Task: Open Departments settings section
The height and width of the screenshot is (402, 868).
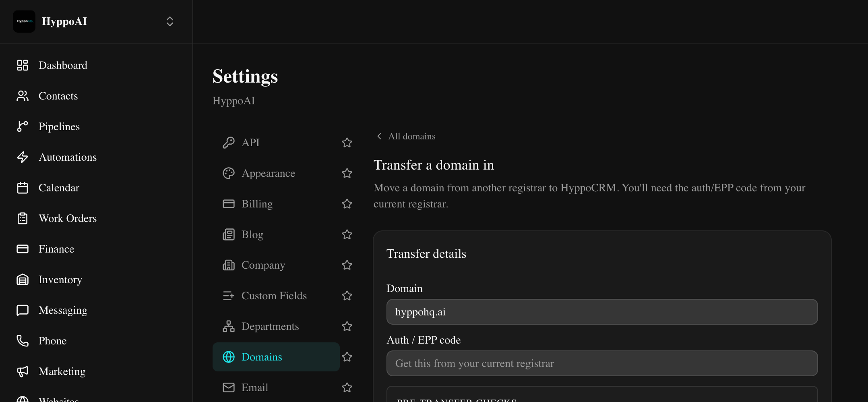Action: 276,326
